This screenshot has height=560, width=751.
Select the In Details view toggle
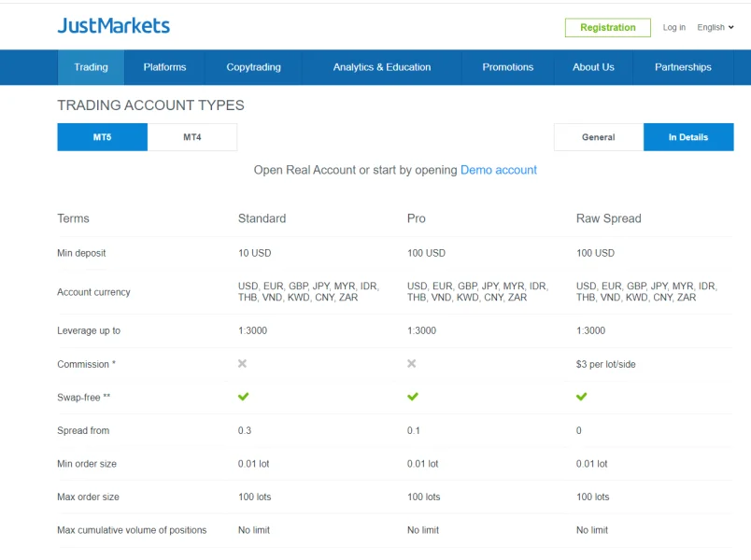click(x=688, y=137)
